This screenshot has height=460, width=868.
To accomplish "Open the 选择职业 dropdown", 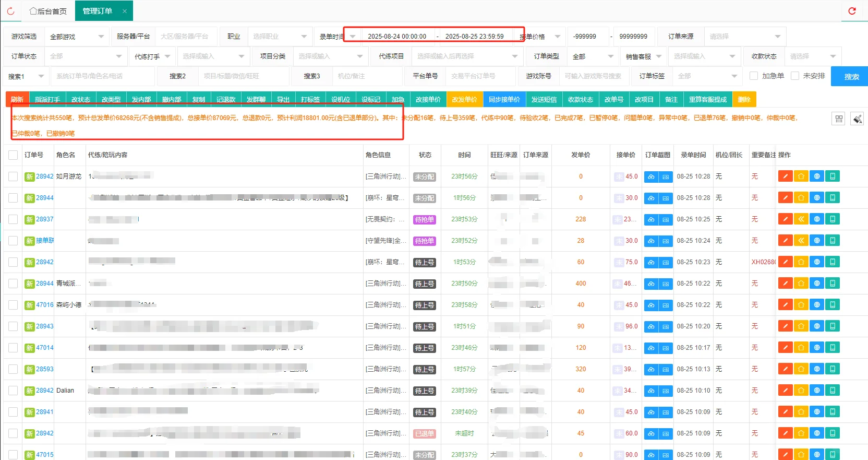I will 280,37.
